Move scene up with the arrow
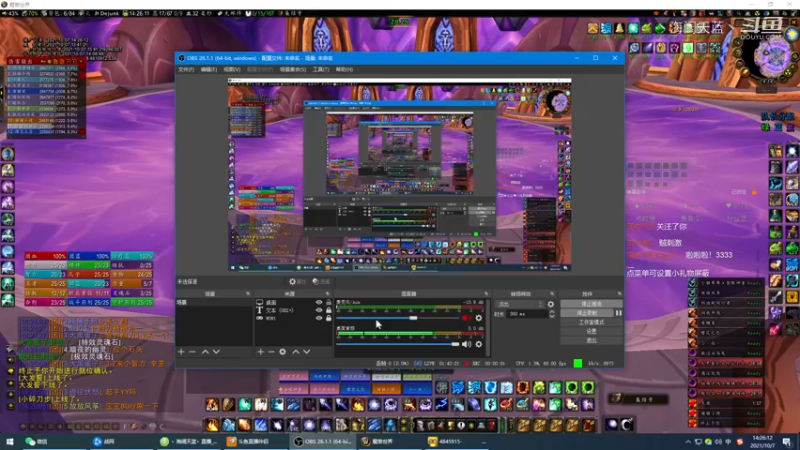 coord(205,352)
